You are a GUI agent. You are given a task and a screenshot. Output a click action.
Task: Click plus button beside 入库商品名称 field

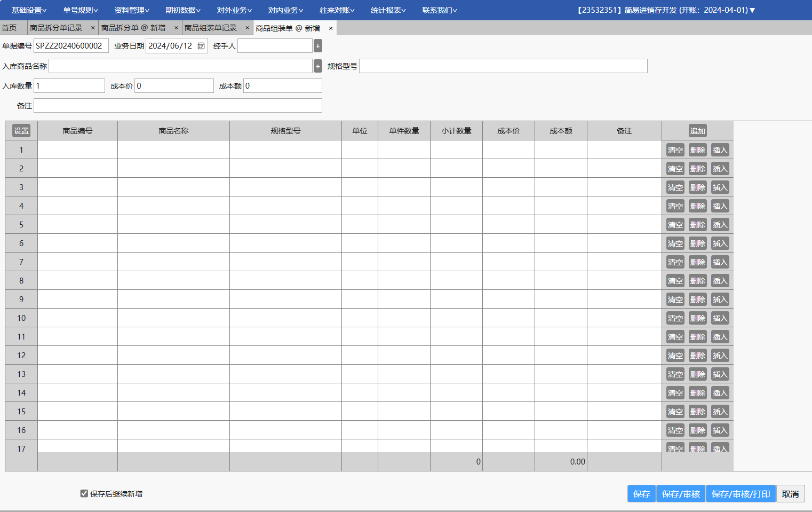click(318, 66)
